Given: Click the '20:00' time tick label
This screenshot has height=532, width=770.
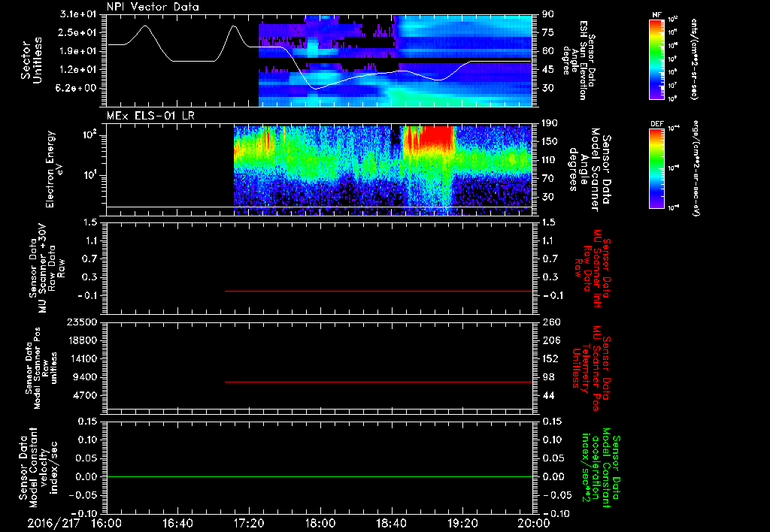Looking at the screenshot, I should pyautogui.click(x=534, y=523).
